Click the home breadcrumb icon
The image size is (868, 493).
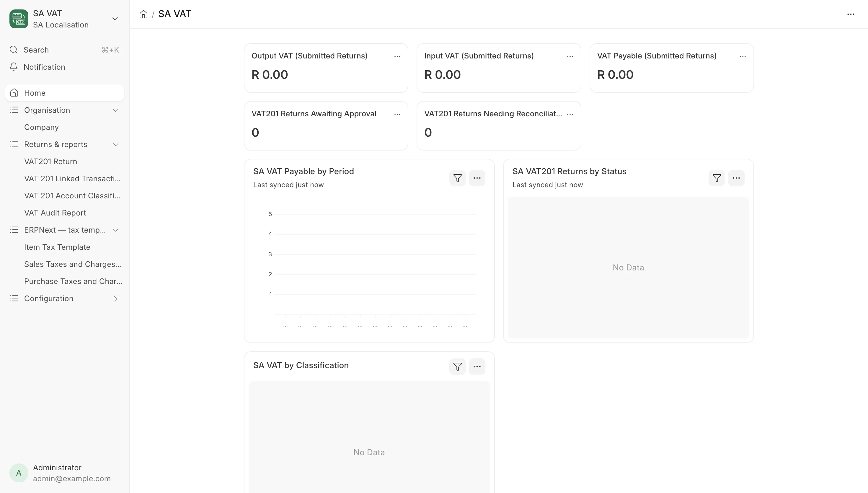(143, 14)
